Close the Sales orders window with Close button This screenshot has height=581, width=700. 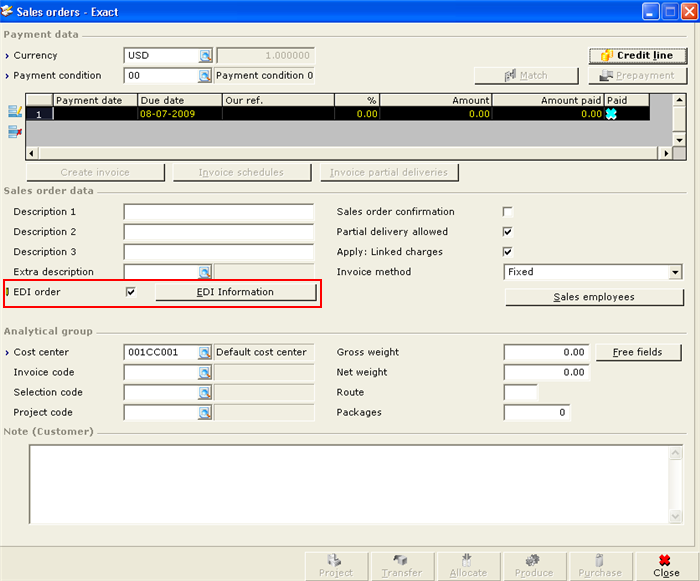pos(667,566)
